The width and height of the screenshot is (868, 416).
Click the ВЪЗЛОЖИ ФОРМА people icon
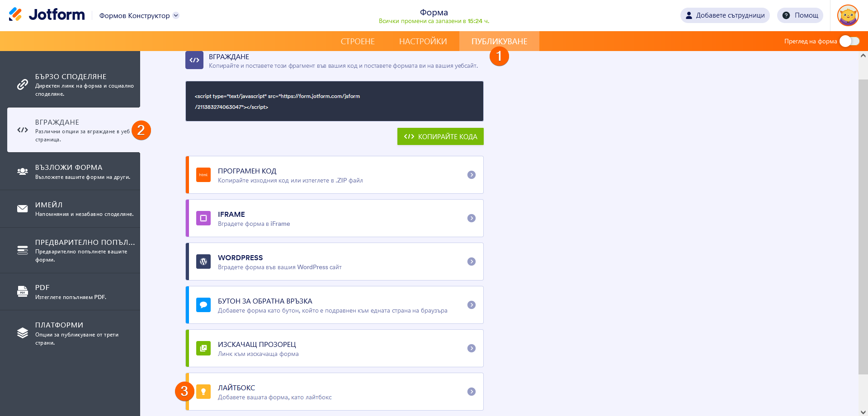click(23, 171)
